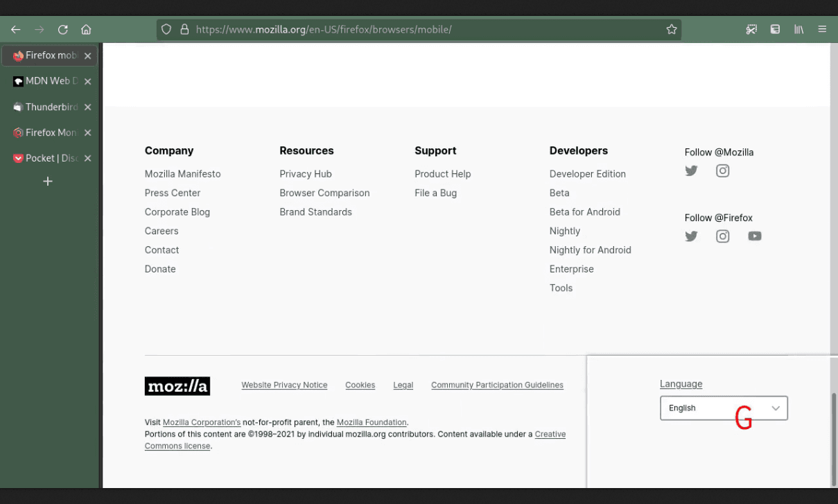Click the tracking protection shield icon
This screenshot has width=838, height=504.
[x=166, y=30]
